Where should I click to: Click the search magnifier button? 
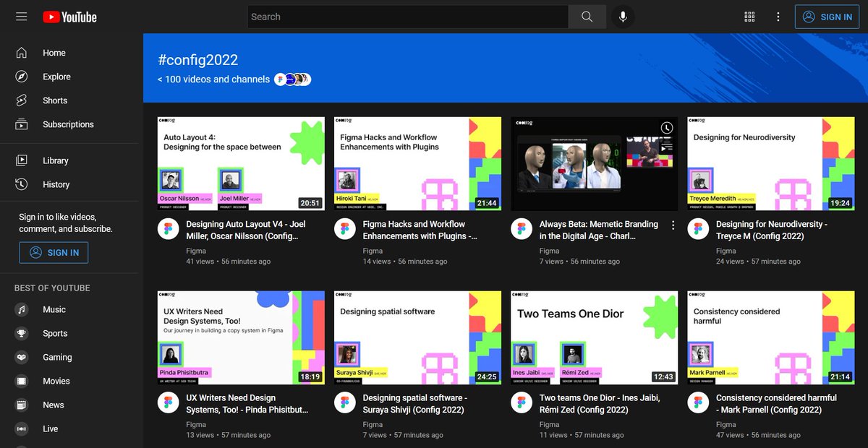(587, 17)
